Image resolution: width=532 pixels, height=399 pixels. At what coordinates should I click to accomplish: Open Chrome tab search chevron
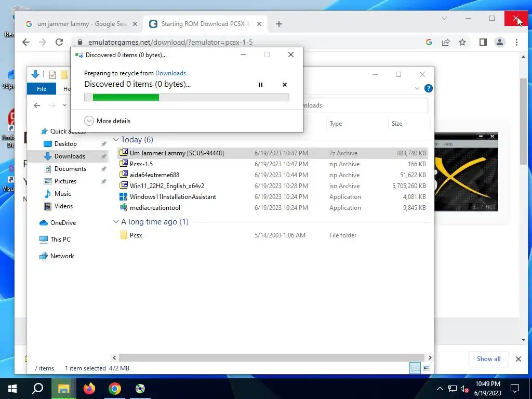444,18
